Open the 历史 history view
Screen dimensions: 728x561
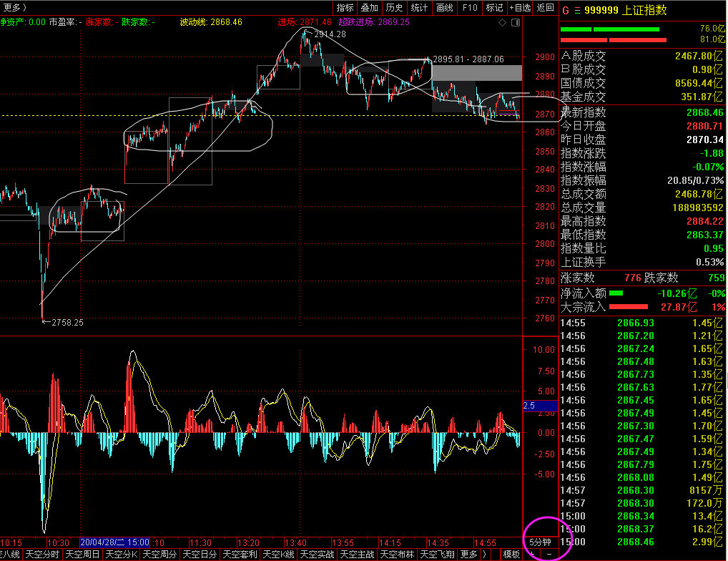pos(394,8)
